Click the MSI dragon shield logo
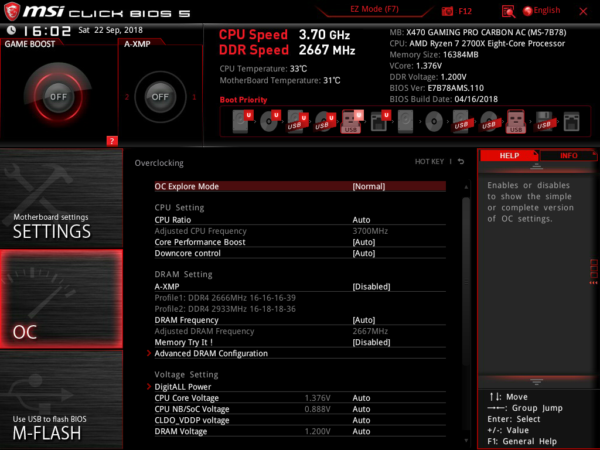Viewport: 600px width, 450px height. coord(11,11)
